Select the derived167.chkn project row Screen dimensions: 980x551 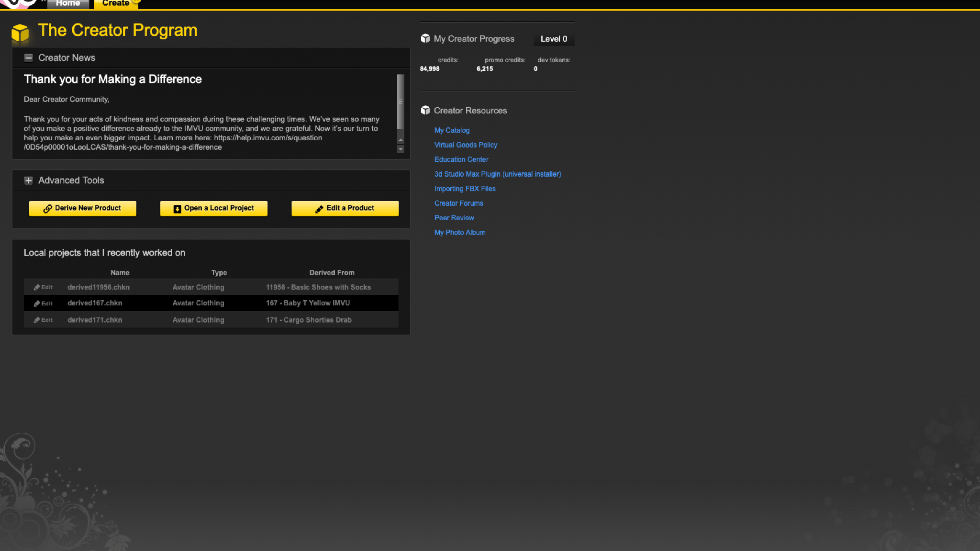(211, 304)
